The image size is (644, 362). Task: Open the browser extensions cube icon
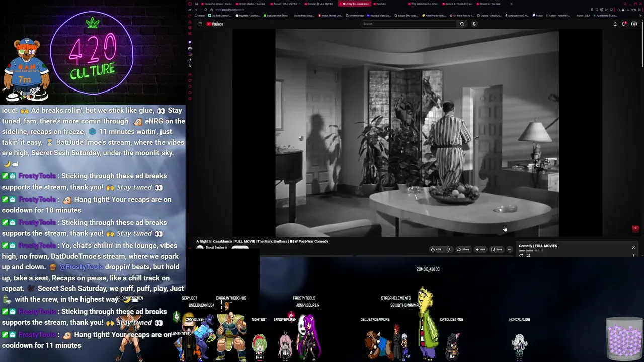pyautogui.click(x=618, y=10)
